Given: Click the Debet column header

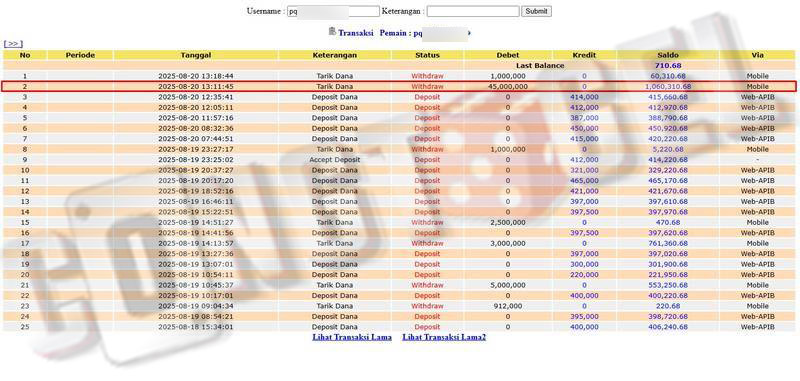Looking at the screenshot, I should click(508, 55).
